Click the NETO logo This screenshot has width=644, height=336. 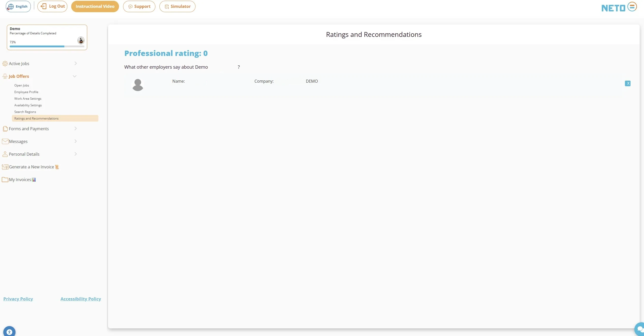(619, 7)
